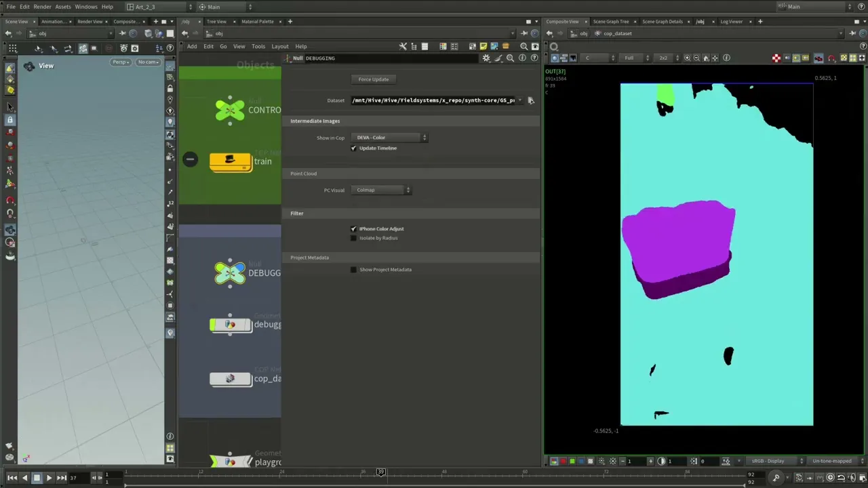Click the parameter gear settings icon
868x488 pixels.
tap(486, 58)
